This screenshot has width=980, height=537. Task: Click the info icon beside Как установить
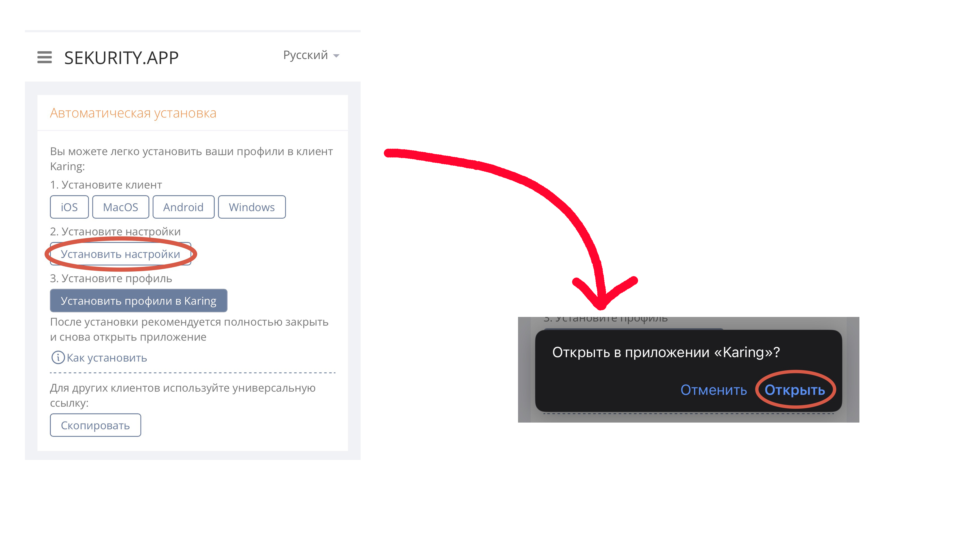58,357
